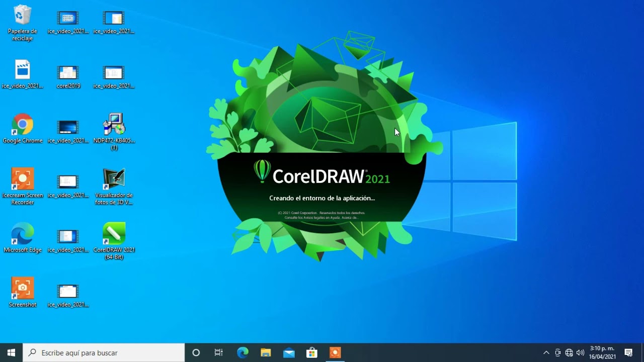The width and height of the screenshot is (644, 362).
Task: Click the Meet Now tray icon
Action: [x=557, y=352]
